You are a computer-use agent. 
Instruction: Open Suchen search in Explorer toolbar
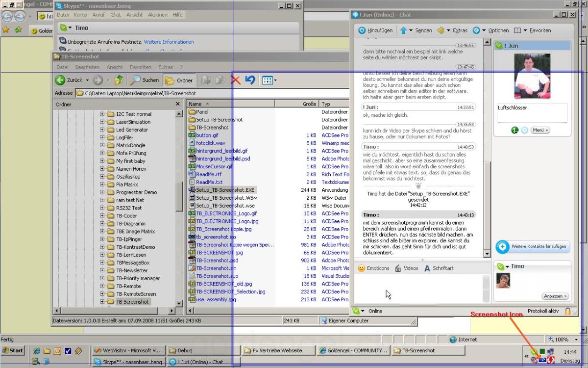click(145, 80)
